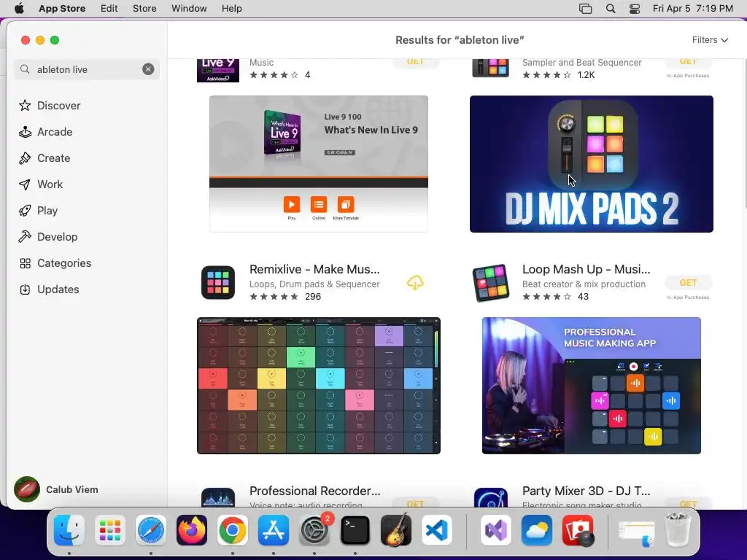Click the ableton live search field
747x560 pixels.
(86, 69)
